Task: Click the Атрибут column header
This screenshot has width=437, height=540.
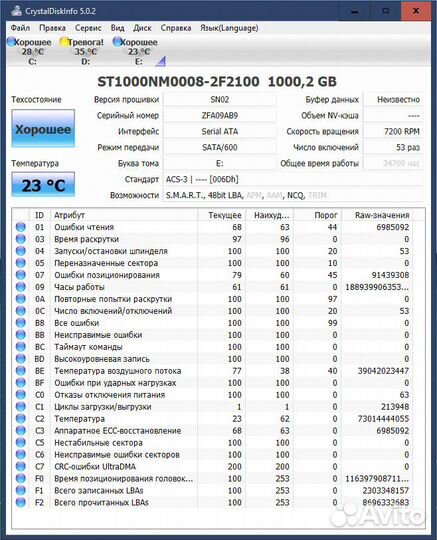Action: point(124,215)
